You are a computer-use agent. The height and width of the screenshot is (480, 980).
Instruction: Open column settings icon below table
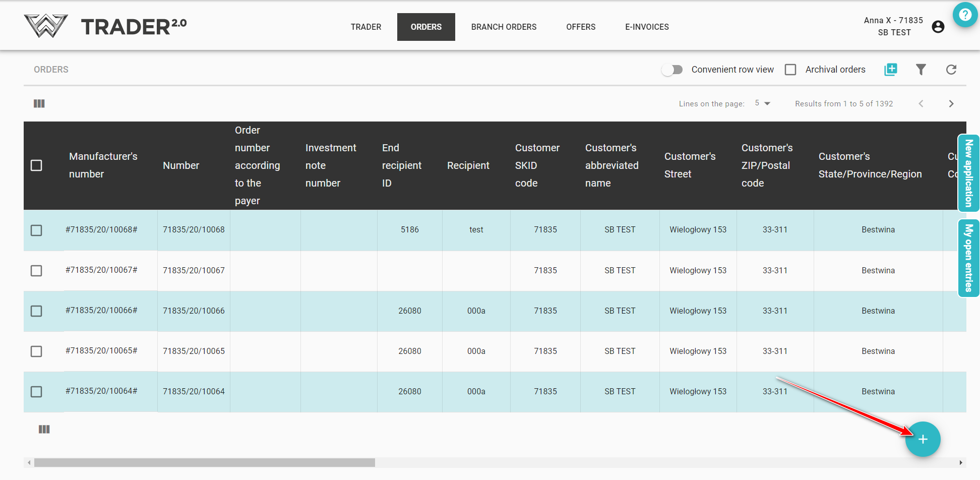pos(44,429)
